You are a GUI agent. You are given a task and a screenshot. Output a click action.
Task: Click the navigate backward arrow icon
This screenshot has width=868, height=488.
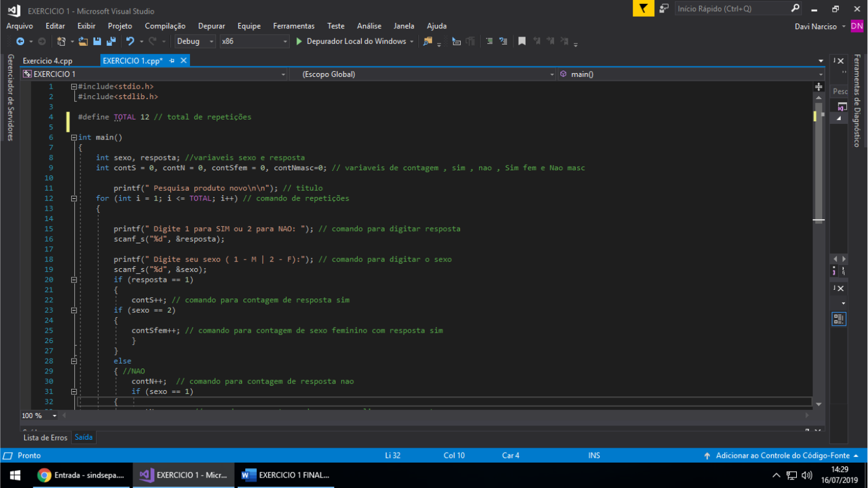(x=20, y=41)
